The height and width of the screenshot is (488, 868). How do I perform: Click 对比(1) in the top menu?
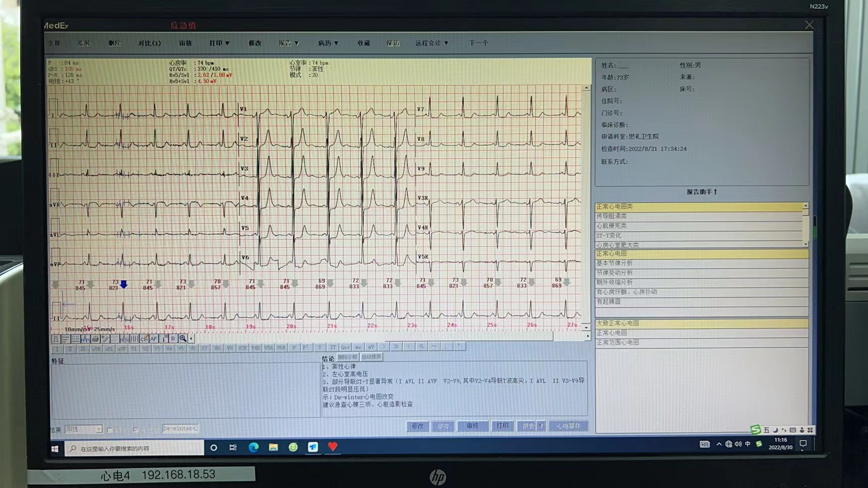click(x=149, y=43)
